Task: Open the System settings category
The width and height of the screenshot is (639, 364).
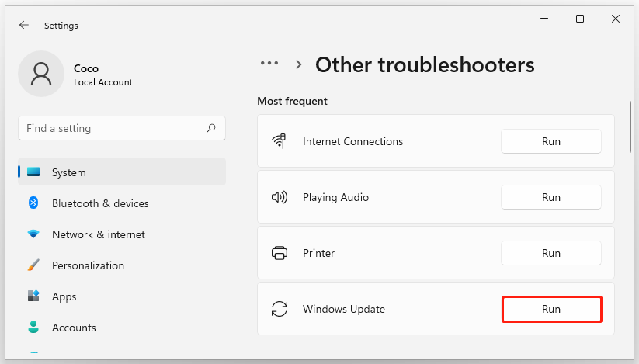Action: (122, 172)
